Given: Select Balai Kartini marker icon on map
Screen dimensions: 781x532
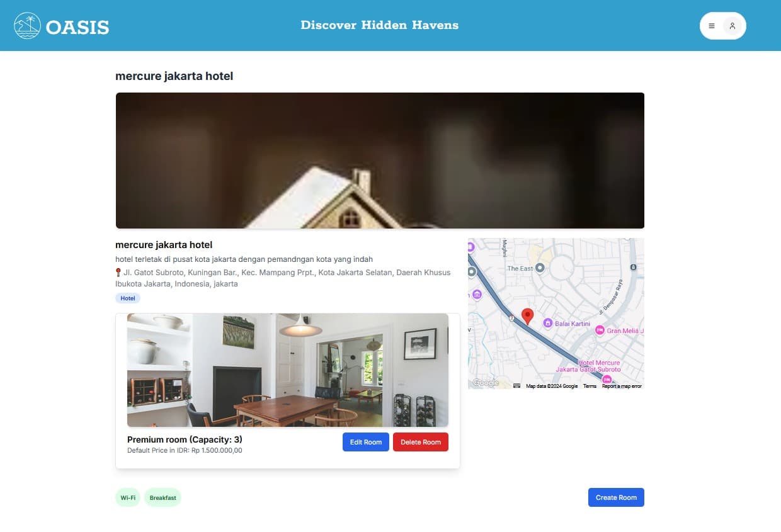Looking at the screenshot, I should click(548, 324).
